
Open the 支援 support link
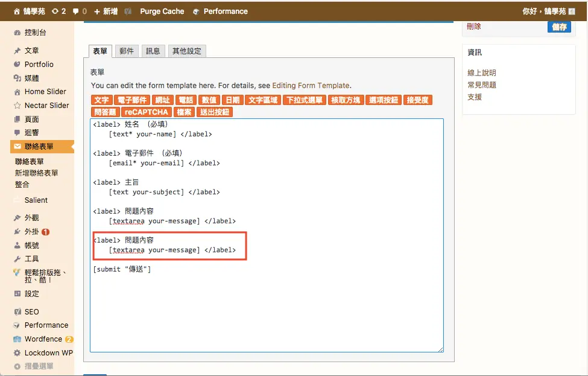[x=475, y=97]
